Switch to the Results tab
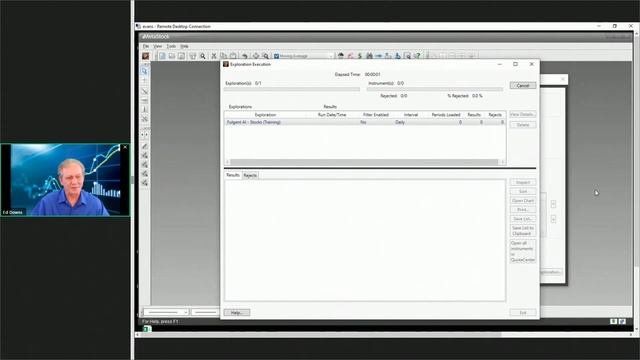 coord(233,175)
